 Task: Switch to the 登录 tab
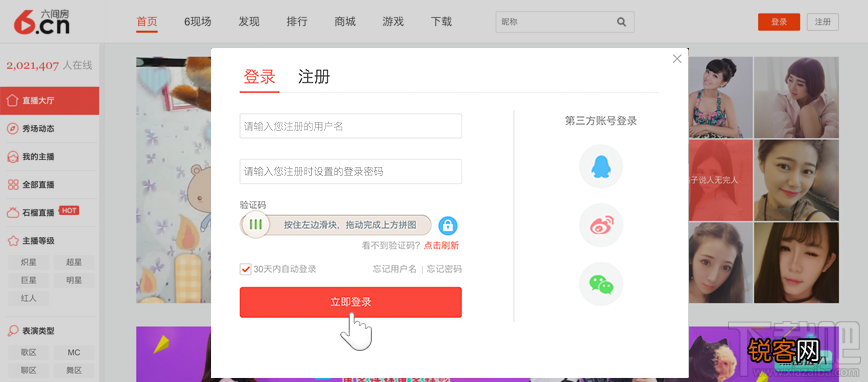[x=260, y=77]
